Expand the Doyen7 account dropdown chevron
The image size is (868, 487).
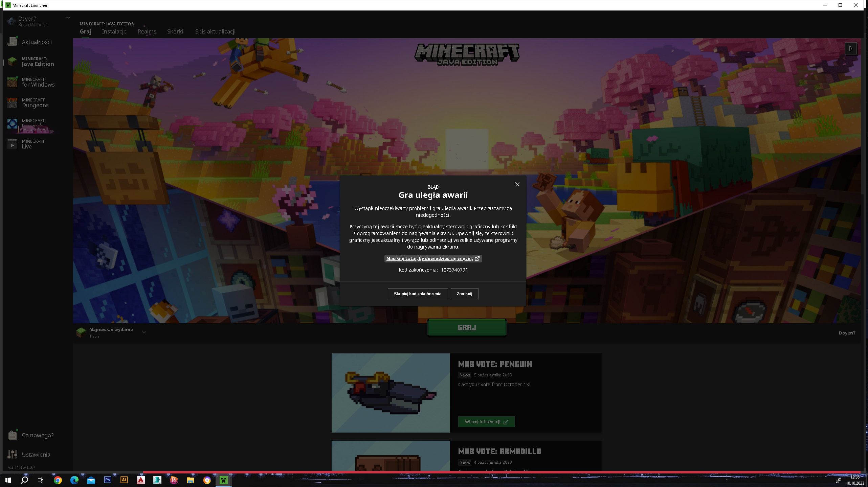click(x=68, y=18)
